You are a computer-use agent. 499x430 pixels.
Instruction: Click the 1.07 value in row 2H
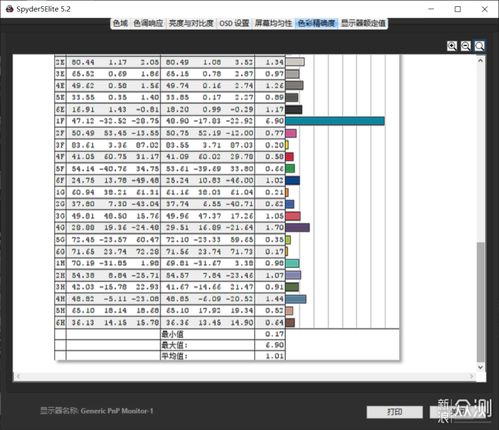click(x=274, y=275)
